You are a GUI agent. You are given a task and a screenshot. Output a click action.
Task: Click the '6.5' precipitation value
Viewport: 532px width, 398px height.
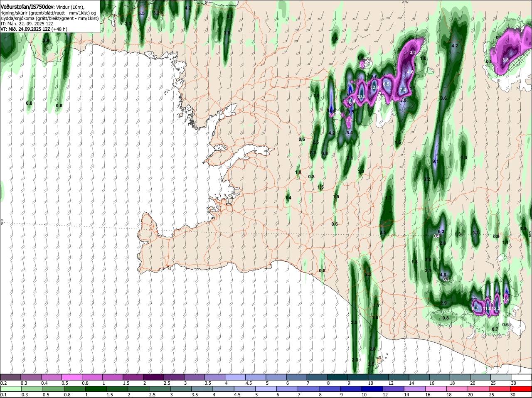tap(386, 84)
